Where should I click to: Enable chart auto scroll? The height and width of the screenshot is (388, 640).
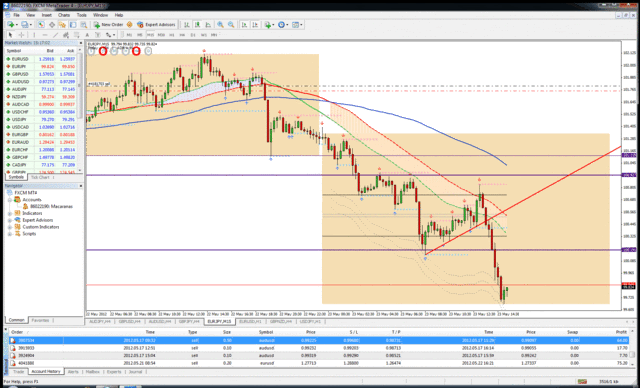point(244,24)
